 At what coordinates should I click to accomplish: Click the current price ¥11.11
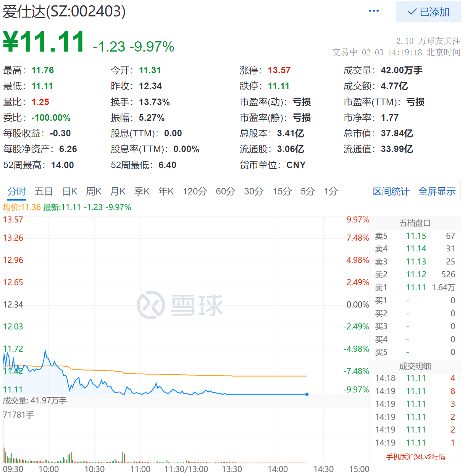coord(44,42)
